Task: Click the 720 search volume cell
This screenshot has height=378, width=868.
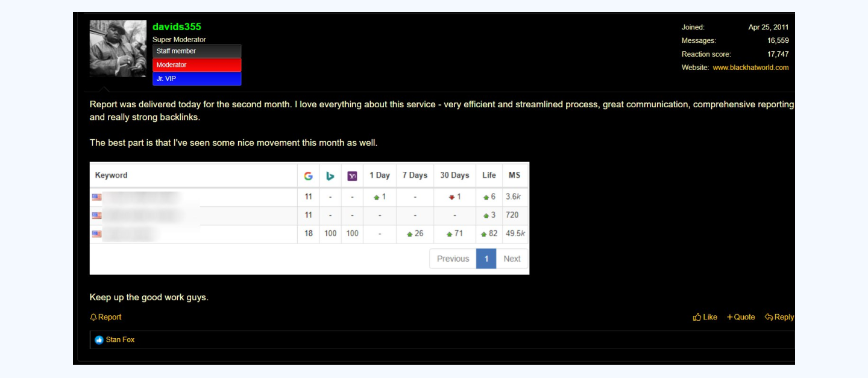Action: [x=512, y=215]
